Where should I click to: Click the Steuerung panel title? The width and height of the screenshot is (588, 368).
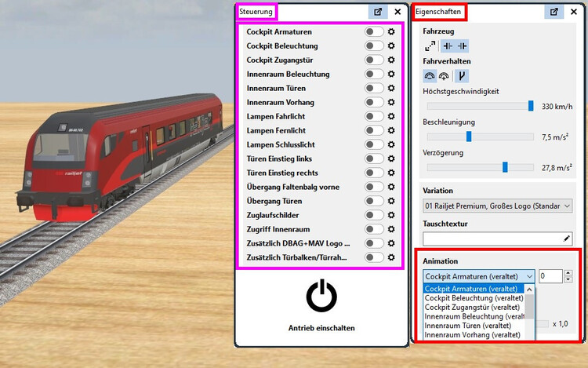[256, 12]
